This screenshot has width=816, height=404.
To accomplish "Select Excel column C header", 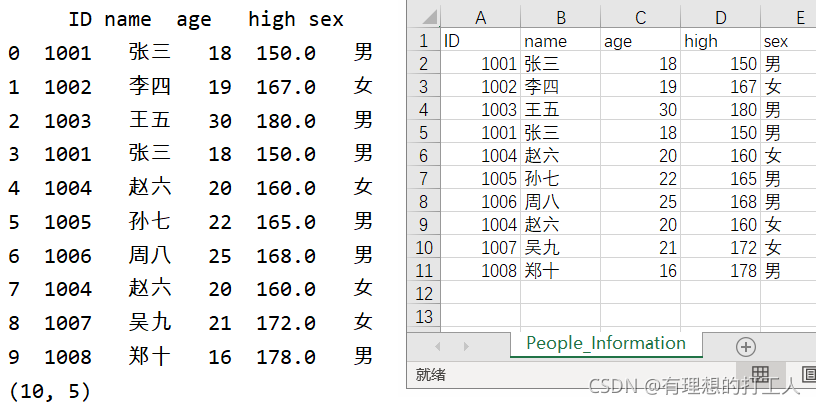I will (641, 18).
